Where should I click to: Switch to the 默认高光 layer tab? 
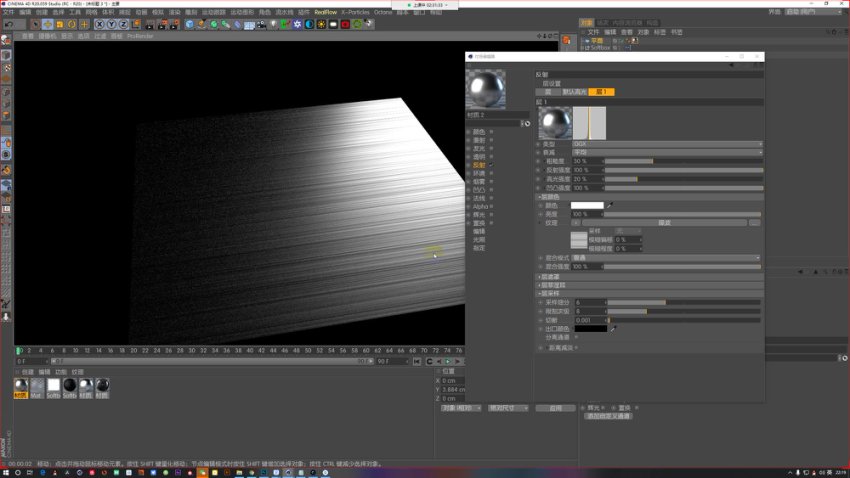pos(573,92)
